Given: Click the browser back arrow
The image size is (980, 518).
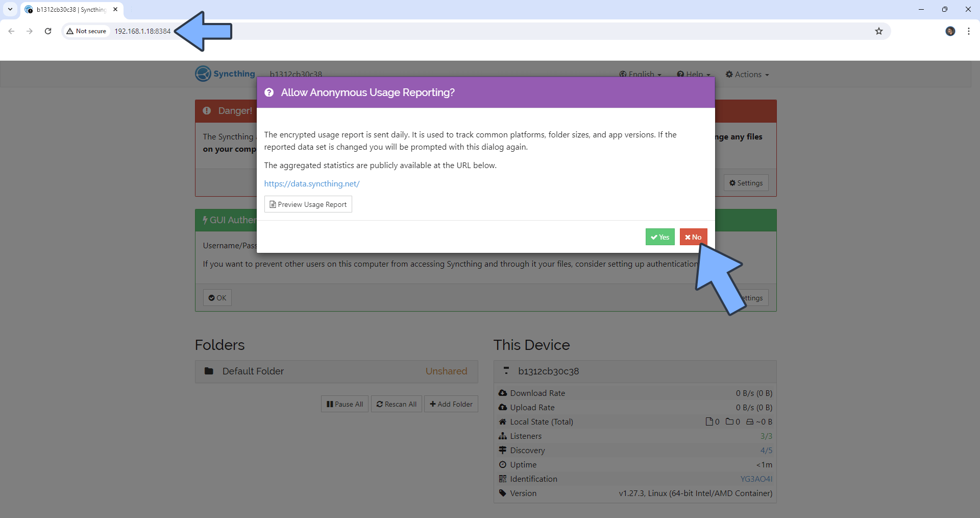Looking at the screenshot, I should 11,31.
